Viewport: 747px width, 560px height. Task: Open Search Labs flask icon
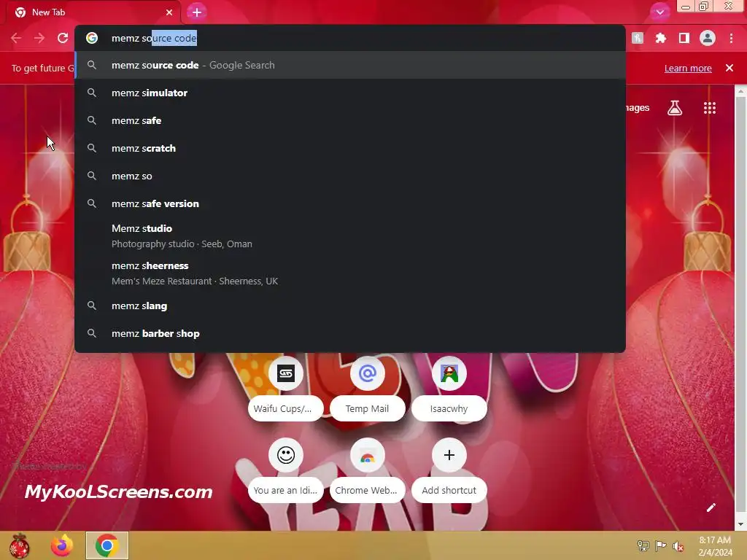click(675, 108)
